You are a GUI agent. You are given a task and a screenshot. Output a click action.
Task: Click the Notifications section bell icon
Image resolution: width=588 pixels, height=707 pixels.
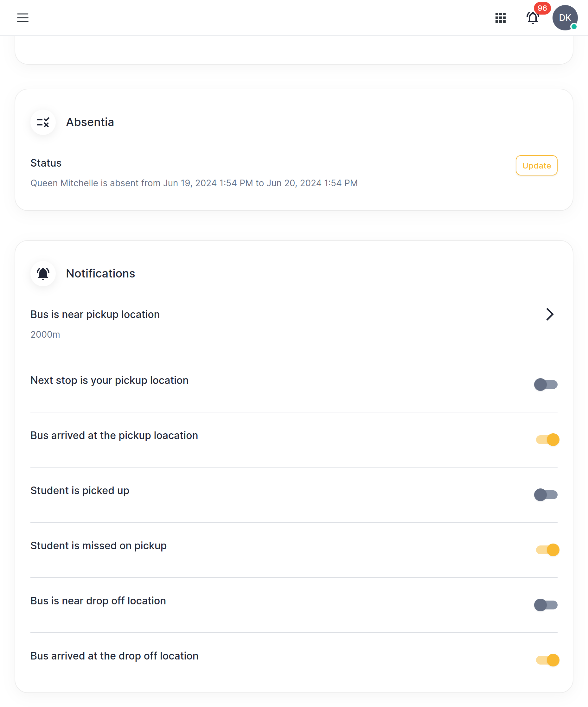43,273
